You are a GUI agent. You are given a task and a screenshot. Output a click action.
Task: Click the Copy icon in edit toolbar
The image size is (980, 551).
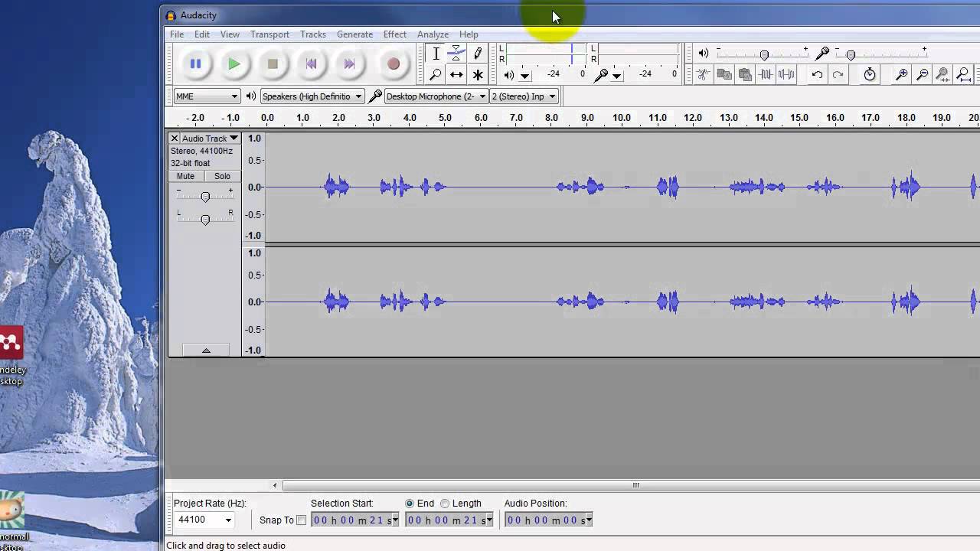tap(724, 74)
